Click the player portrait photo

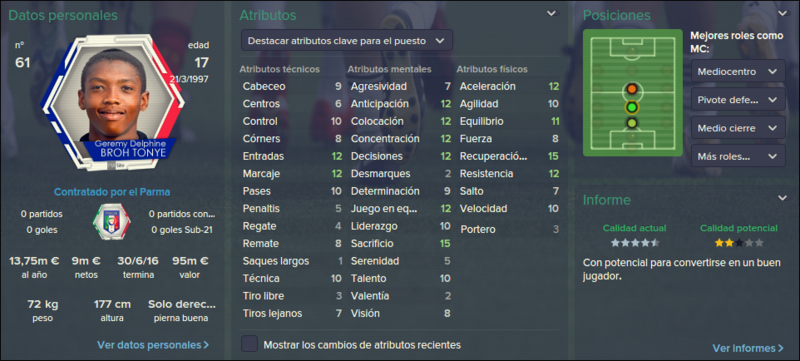click(113, 96)
